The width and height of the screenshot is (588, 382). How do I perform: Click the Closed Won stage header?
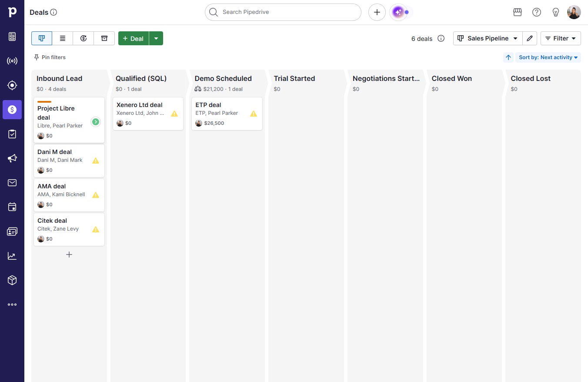(452, 78)
